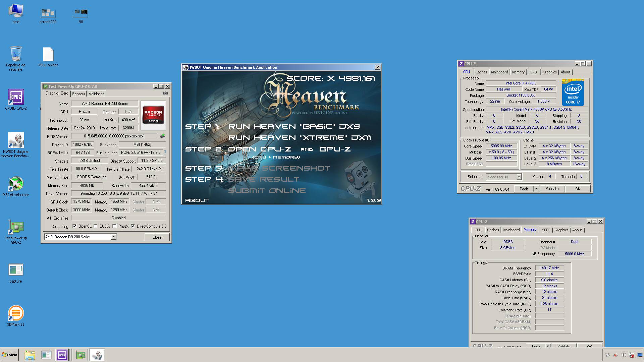This screenshot has height=362, width=644.
Task: Click Open CPU-Z in Heaven app
Action: [x=260, y=149]
